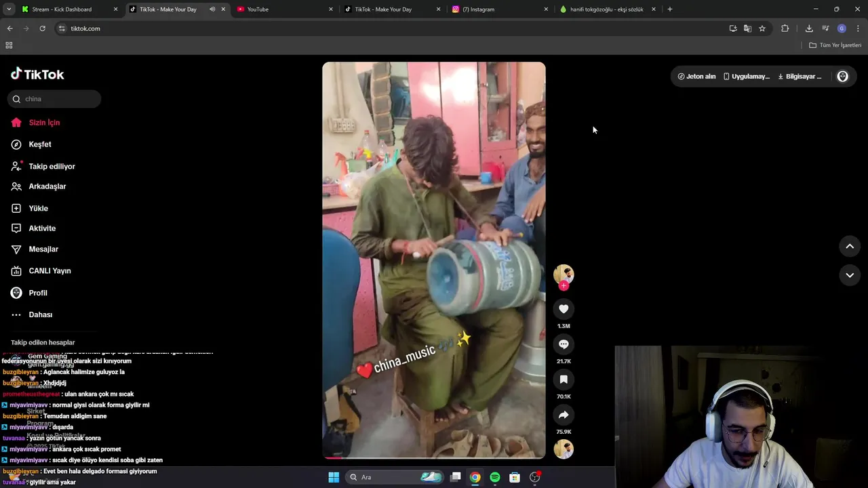The image size is (868, 488).
Task: Close the Instagram tab
Action: (546, 9)
